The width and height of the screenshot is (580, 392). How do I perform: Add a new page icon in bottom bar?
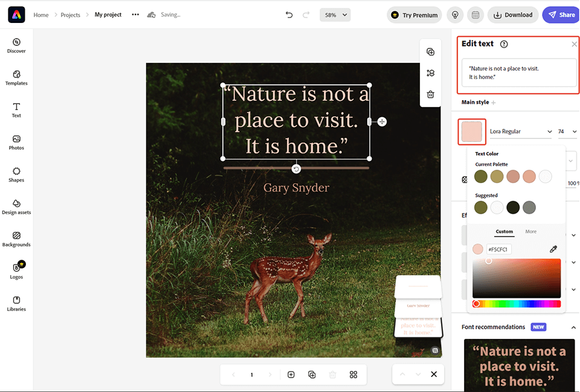pyautogui.click(x=291, y=374)
